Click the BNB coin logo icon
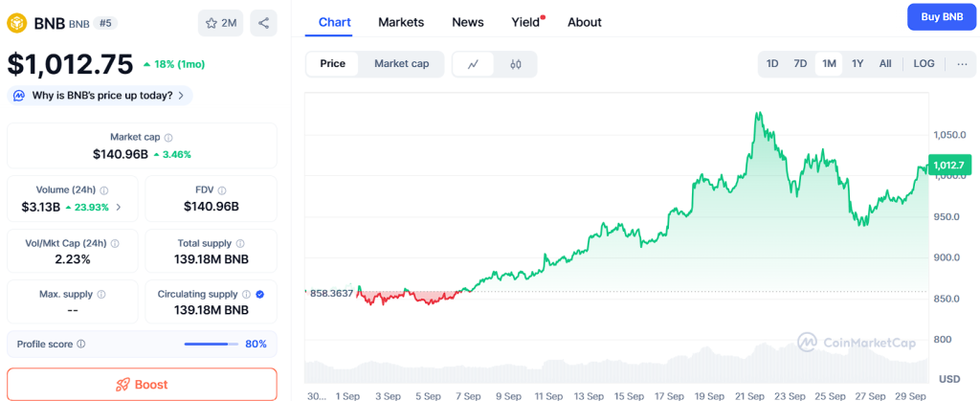Viewport: 980px width, 401px height. click(x=17, y=23)
